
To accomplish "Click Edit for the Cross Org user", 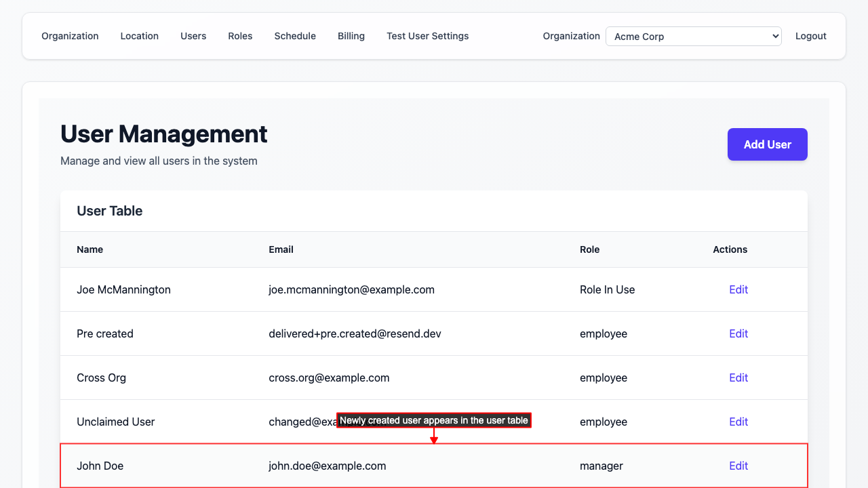I will pos(738,378).
